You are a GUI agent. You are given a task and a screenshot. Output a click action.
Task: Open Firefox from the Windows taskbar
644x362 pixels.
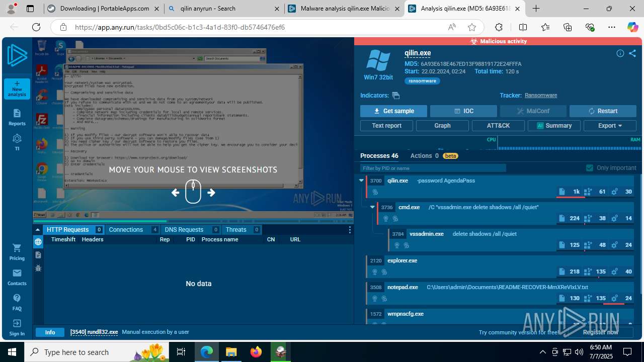tap(256, 352)
